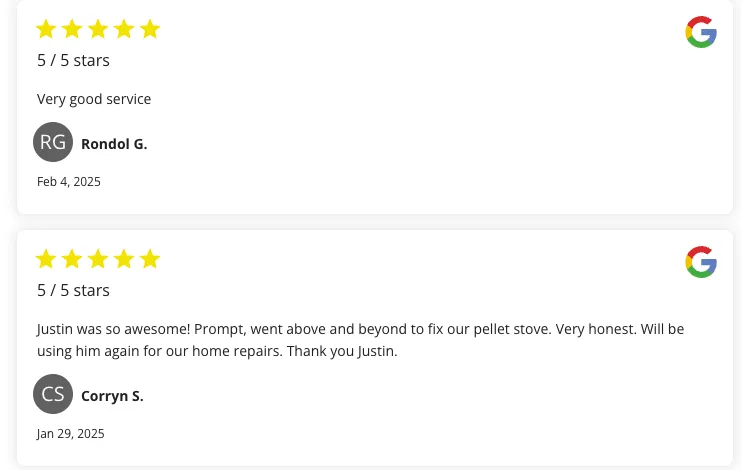Click the 'Very good service' review text
Image resolution: width=742 pixels, height=470 pixels.
pyautogui.click(x=94, y=99)
